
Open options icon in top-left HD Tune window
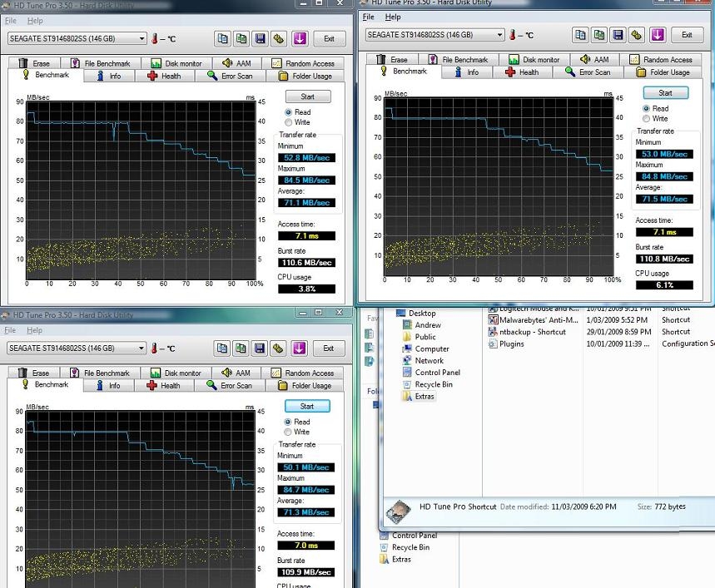click(279, 39)
